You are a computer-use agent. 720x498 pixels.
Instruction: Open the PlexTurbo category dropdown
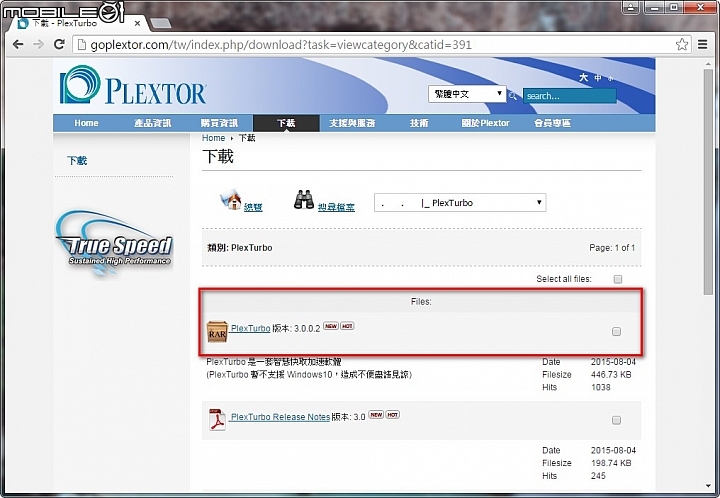(x=460, y=202)
